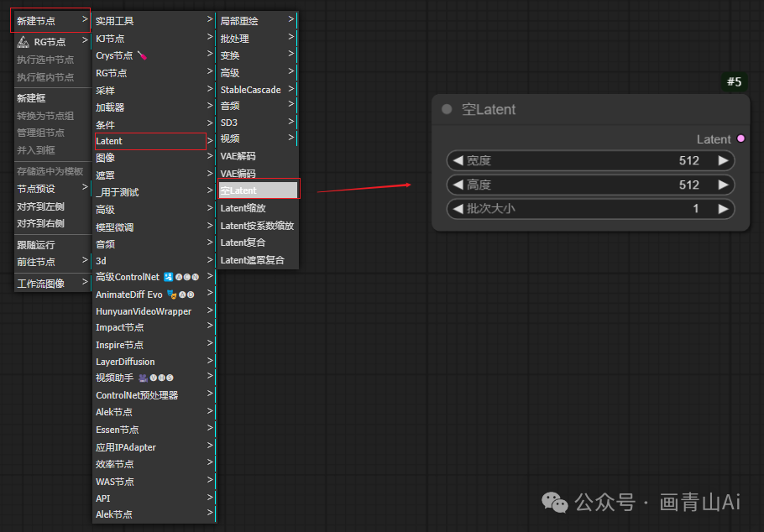Image resolution: width=764 pixels, height=532 pixels.
Task: Expand 图像 category
Action: [x=154, y=158]
